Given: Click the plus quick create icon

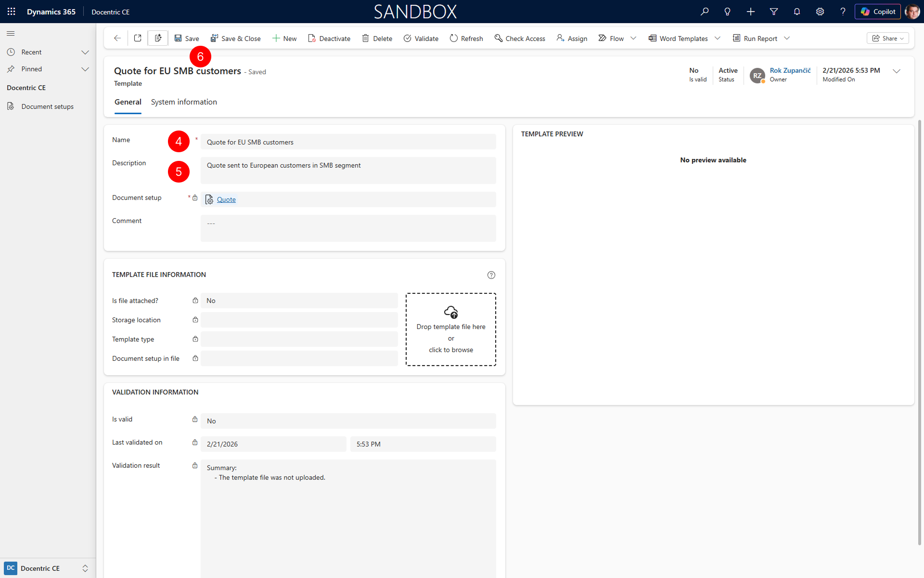Looking at the screenshot, I should (751, 12).
